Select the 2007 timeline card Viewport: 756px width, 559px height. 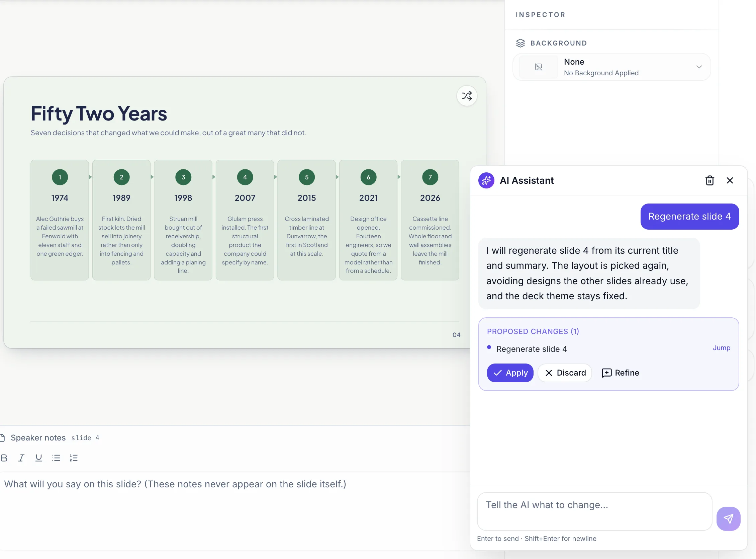[x=245, y=220]
